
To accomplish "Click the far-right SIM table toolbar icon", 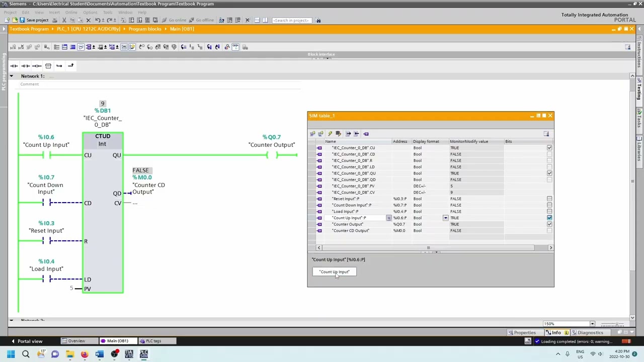I will (546, 134).
